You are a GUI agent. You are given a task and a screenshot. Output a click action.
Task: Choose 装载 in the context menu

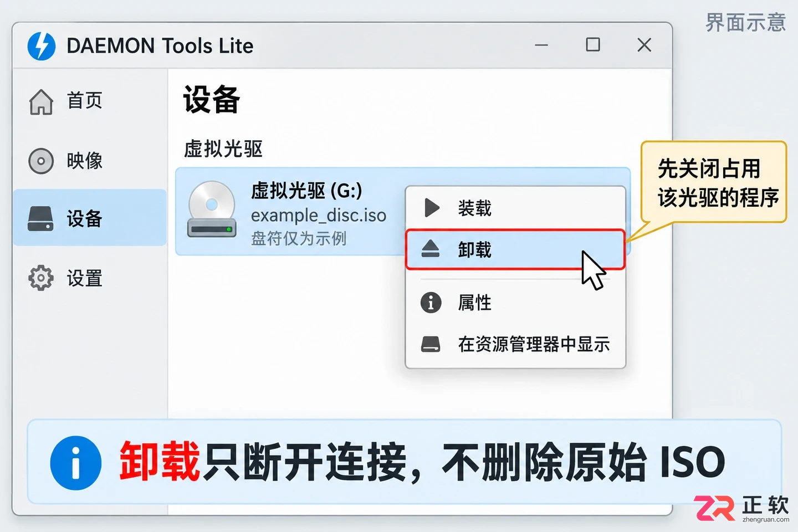[x=475, y=208]
